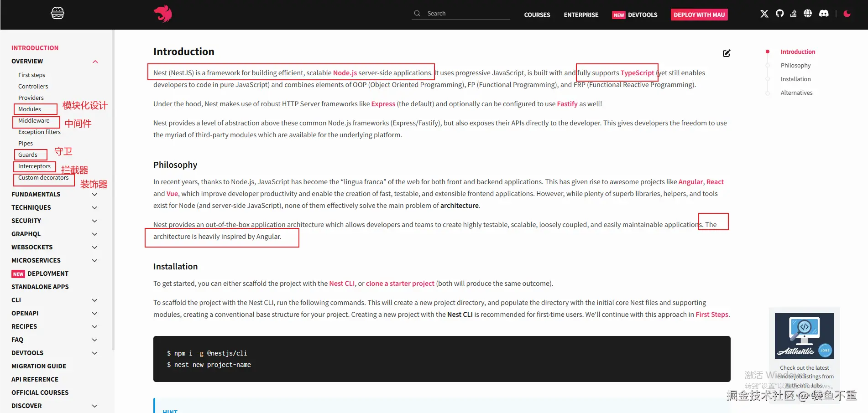Viewport: 868px width, 413px height.
Task: Open Middleware in sidebar
Action: tap(34, 121)
